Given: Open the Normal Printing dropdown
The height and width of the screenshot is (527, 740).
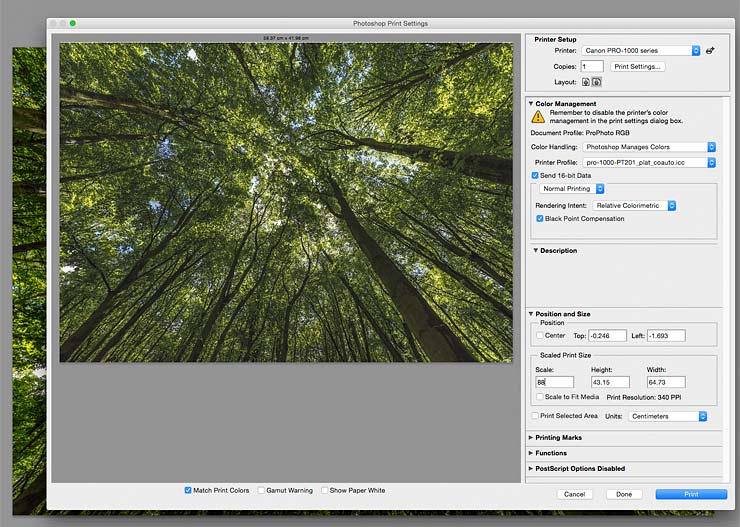Looking at the screenshot, I should [572, 189].
